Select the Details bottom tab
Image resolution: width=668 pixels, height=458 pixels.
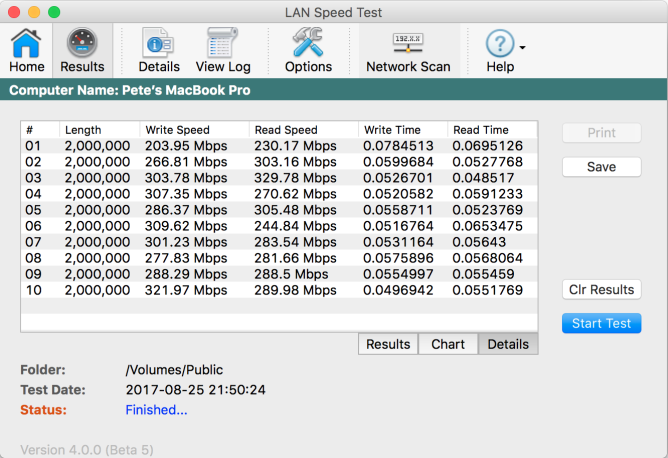click(508, 344)
